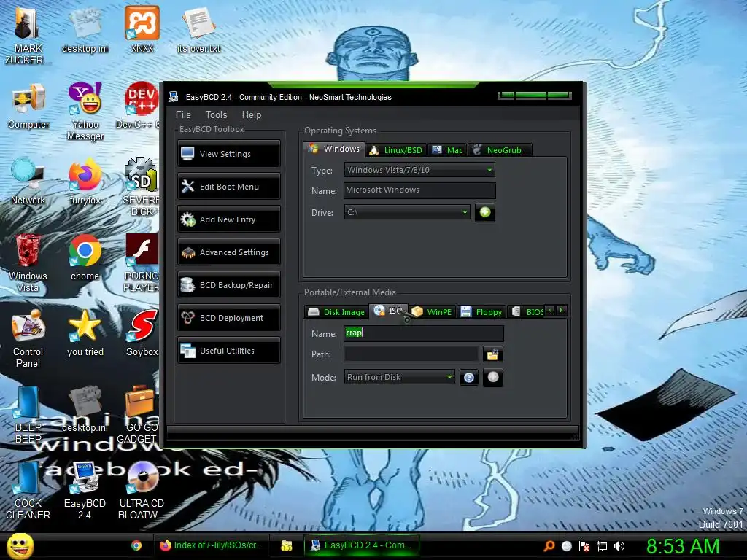Select the EasyBCD 2.4 desktop shortcut
Viewport: 747px width, 560px height.
(85, 491)
